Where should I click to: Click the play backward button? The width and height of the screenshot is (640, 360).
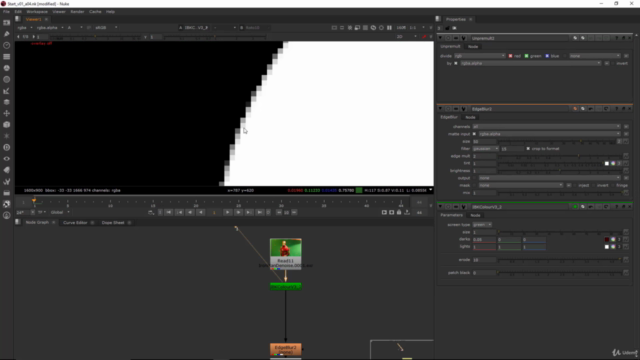click(200, 212)
